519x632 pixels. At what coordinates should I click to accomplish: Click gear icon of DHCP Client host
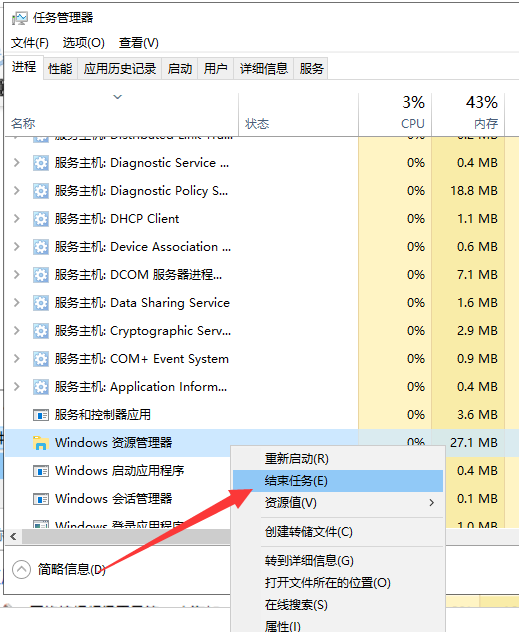(41, 219)
